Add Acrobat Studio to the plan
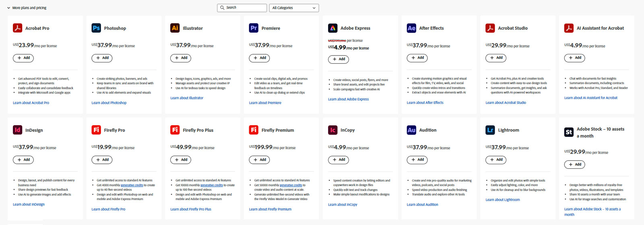The width and height of the screenshot is (644, 225). pyautogui.click(x=496, y=58)
